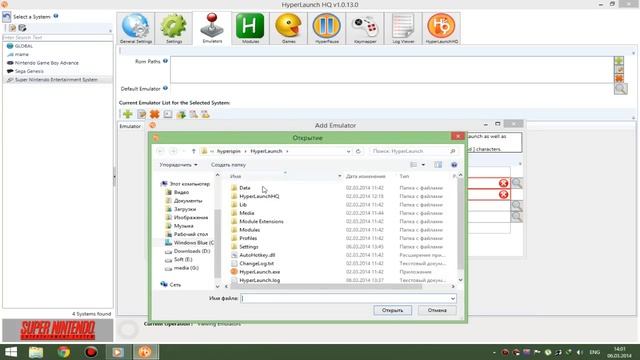The height and width of the screenshot is (360, 640).
Task: Open the address bar path dropdown
Action: [x=348, y=151]
